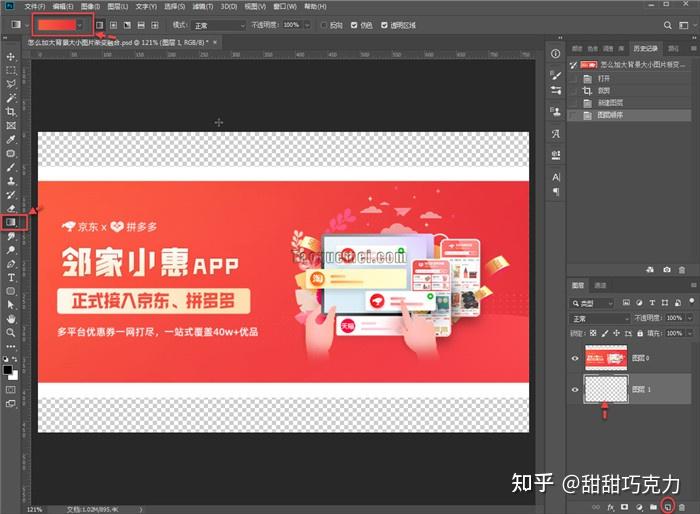Select the Horizontal Type tool
The width and height of the screenshot is (700, 514).
11,278
